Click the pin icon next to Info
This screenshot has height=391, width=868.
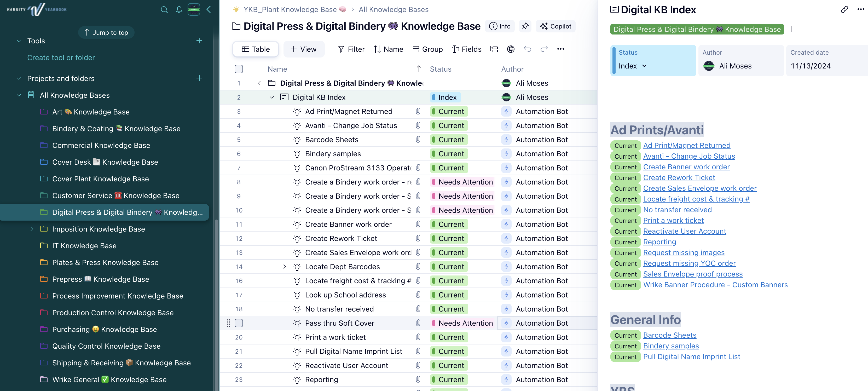coord(525,26)
